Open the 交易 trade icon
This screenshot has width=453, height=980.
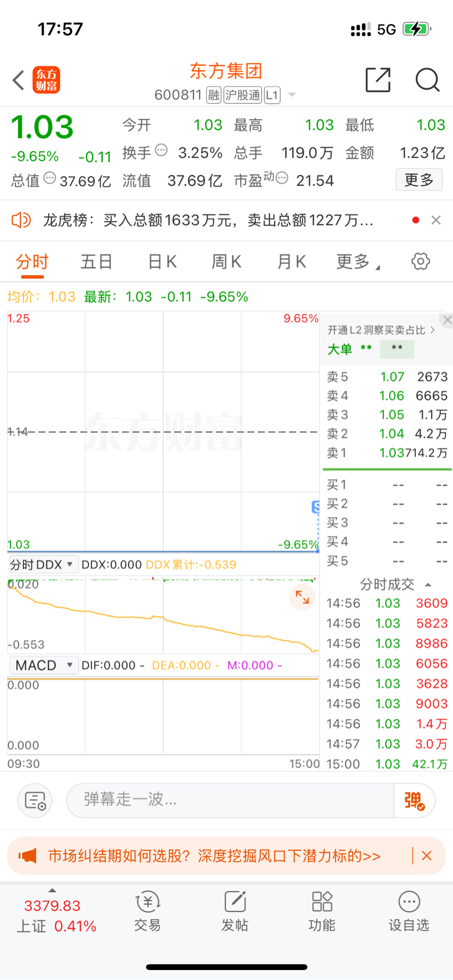[x=147, y=910]
